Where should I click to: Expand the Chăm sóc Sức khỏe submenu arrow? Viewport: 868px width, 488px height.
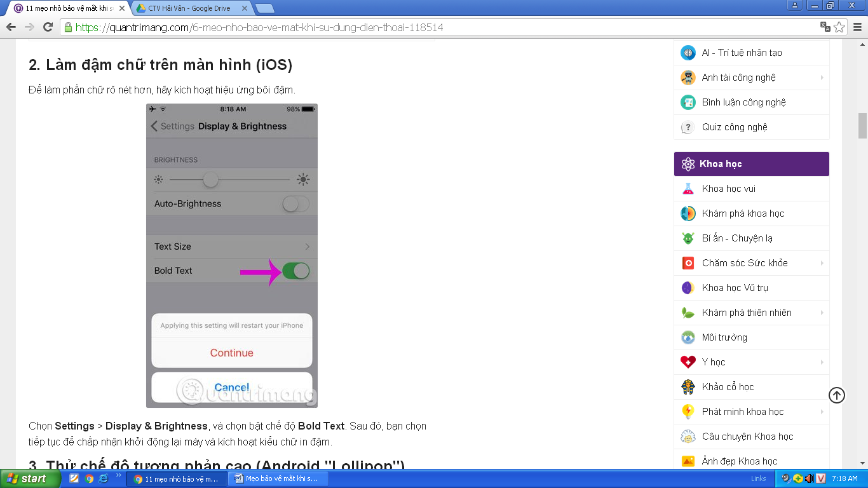coord(822,263)
